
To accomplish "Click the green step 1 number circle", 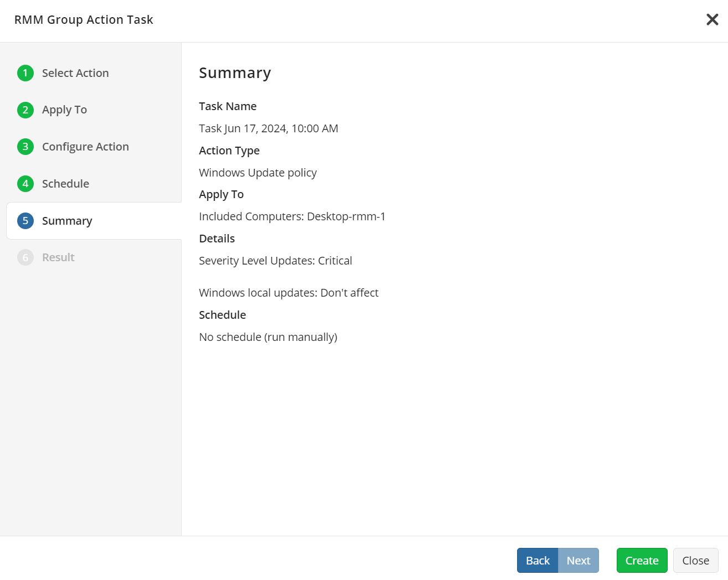I will click(25, 73).
